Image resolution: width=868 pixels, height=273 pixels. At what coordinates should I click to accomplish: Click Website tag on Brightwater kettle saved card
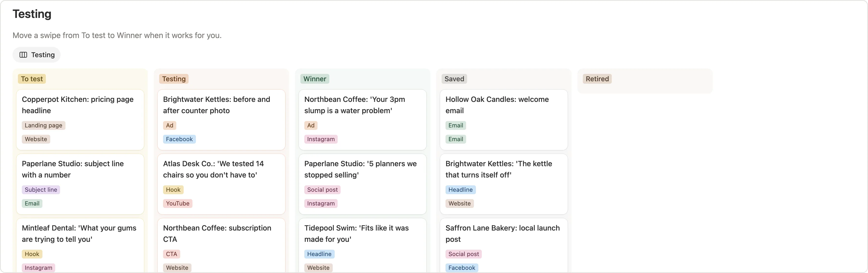[460, 204]
